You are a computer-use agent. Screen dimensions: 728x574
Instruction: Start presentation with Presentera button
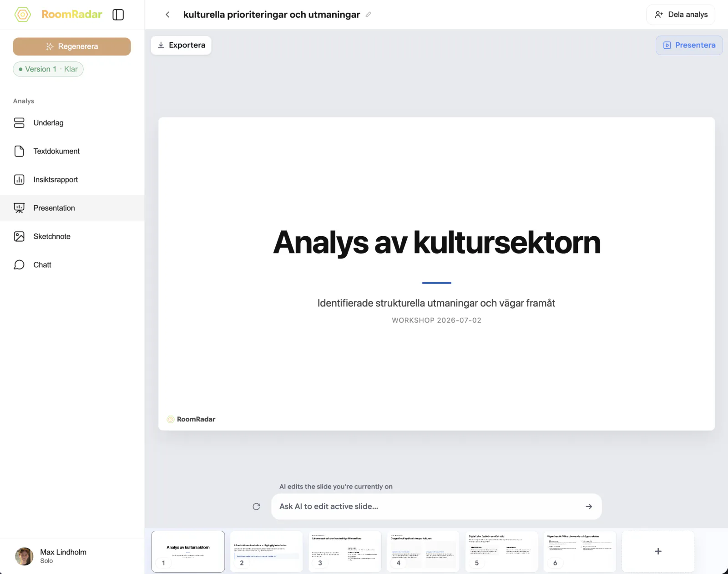689,45
